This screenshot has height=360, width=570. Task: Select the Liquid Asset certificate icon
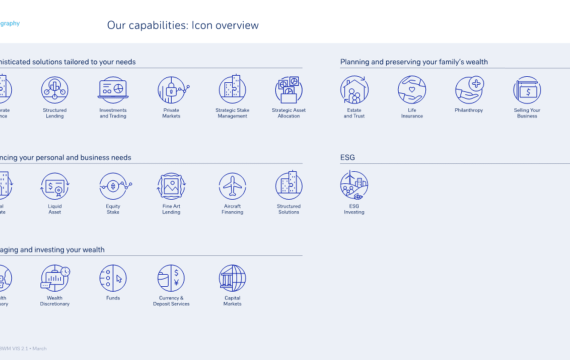click(55, 186)
